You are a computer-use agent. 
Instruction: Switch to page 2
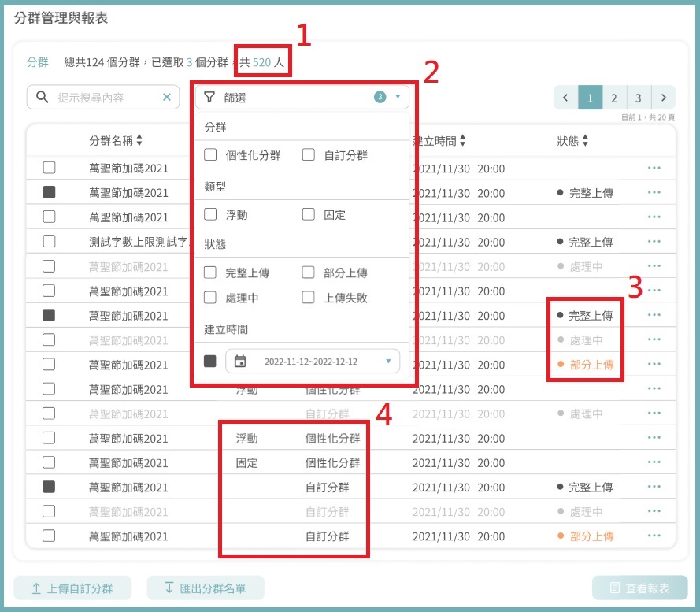click(613, 98)
